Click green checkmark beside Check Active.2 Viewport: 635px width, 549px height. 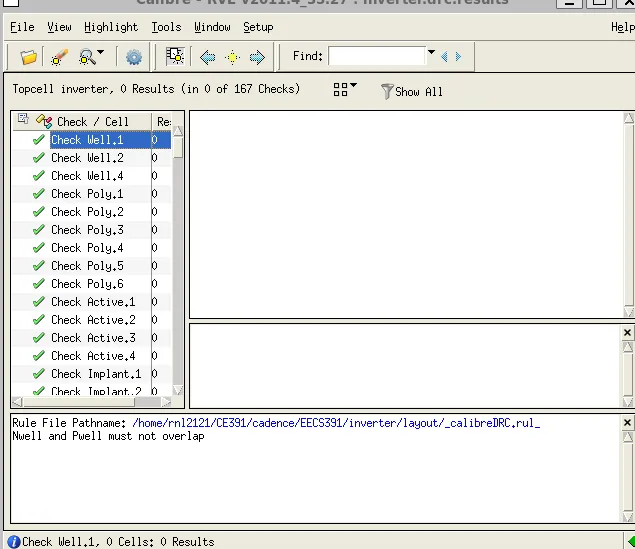click(x=38, y=320)
